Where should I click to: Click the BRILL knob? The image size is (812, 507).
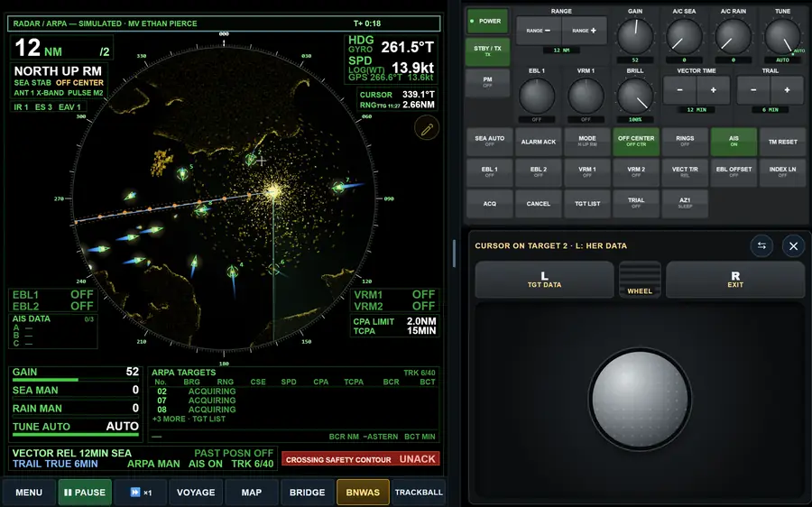pyautogui.click(x=635, y=96)
